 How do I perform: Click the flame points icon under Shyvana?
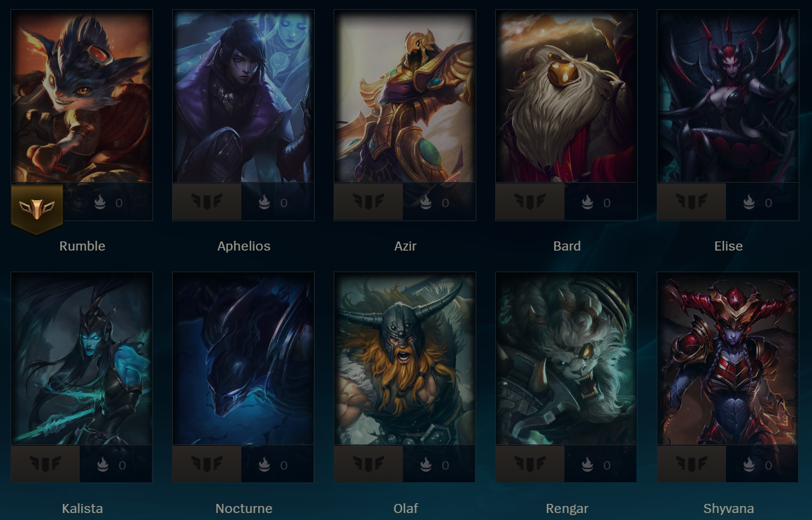749,465
